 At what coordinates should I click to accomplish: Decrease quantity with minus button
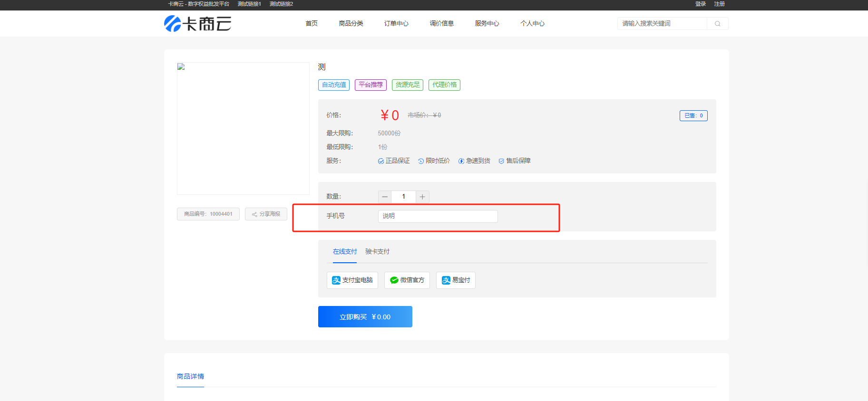(x=385, y=197)
